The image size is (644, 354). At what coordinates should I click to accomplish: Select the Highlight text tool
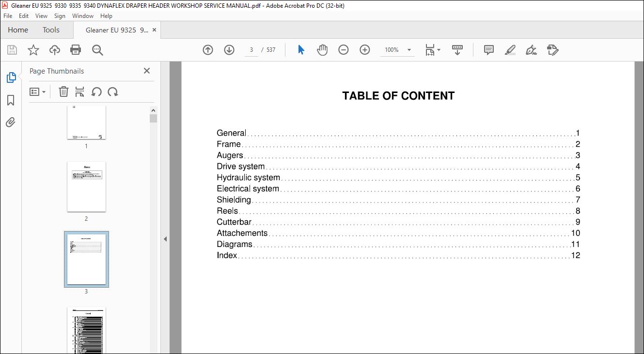(510, 50)
